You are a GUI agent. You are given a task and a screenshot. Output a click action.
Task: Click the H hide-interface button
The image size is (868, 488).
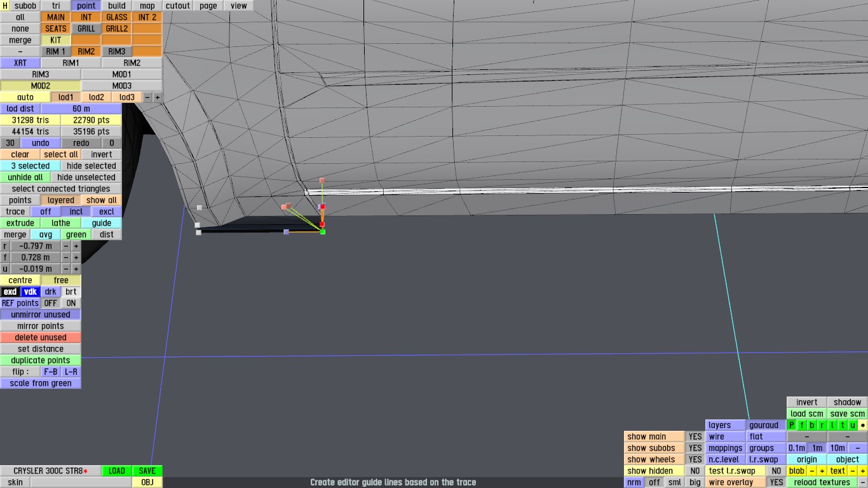(5, 6)
